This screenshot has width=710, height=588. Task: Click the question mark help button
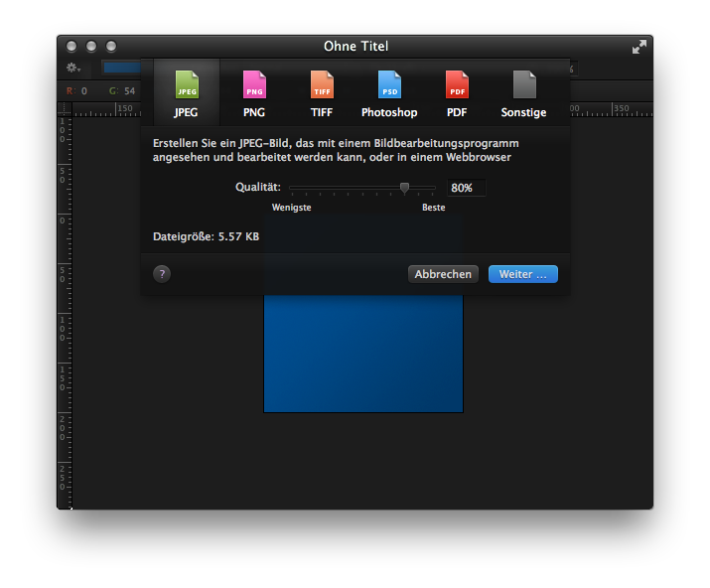point(162,274)
